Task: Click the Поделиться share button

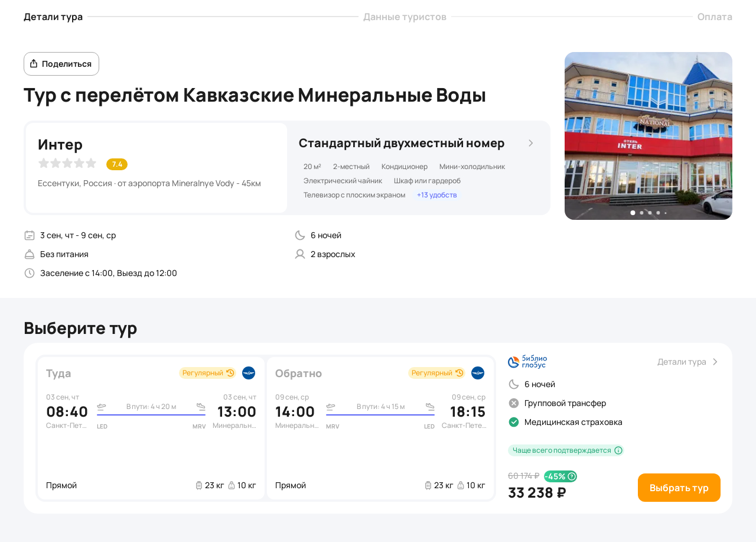Action: click(x=61, y=64)
